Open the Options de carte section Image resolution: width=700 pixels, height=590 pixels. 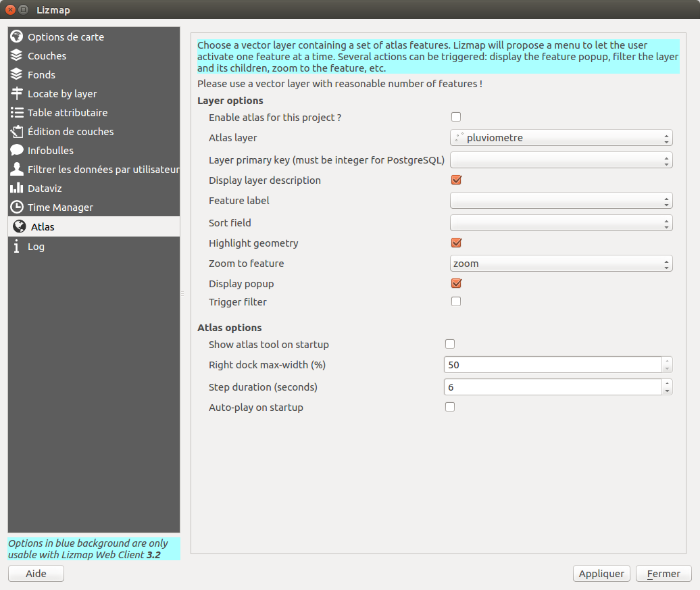pyautogui.click(x=94, y=36)
